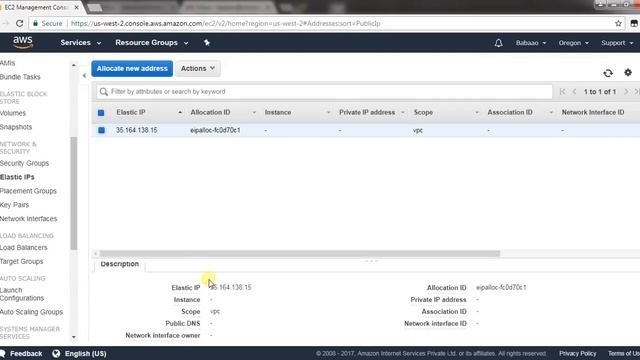Click the sidebar vertical scrollbar
Viewport: 640px width, 360px height.
tap(73, 193)
